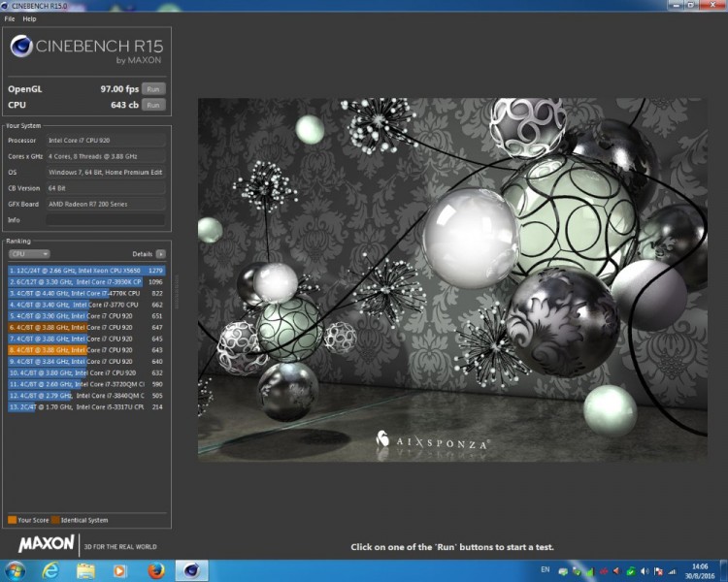Click the Info text field
Image resolution: width=728 pixels, height=582 pixels.
pos(105,220)
